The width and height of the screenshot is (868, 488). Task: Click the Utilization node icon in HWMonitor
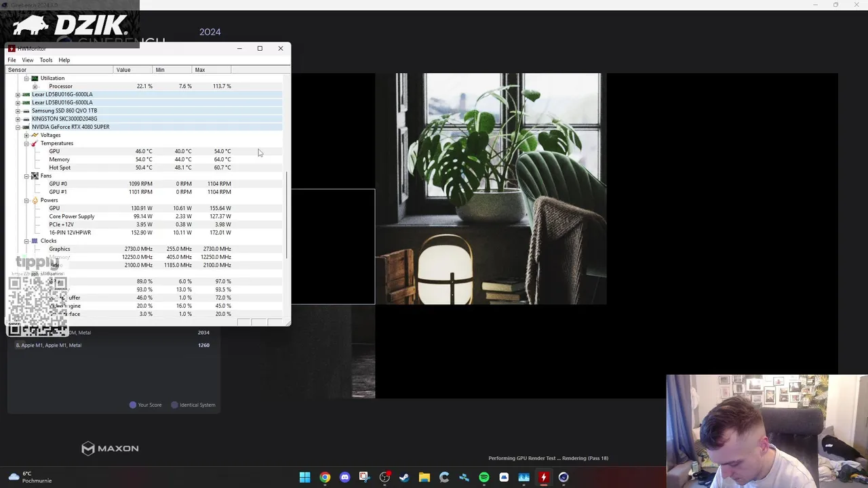point(35,78)
